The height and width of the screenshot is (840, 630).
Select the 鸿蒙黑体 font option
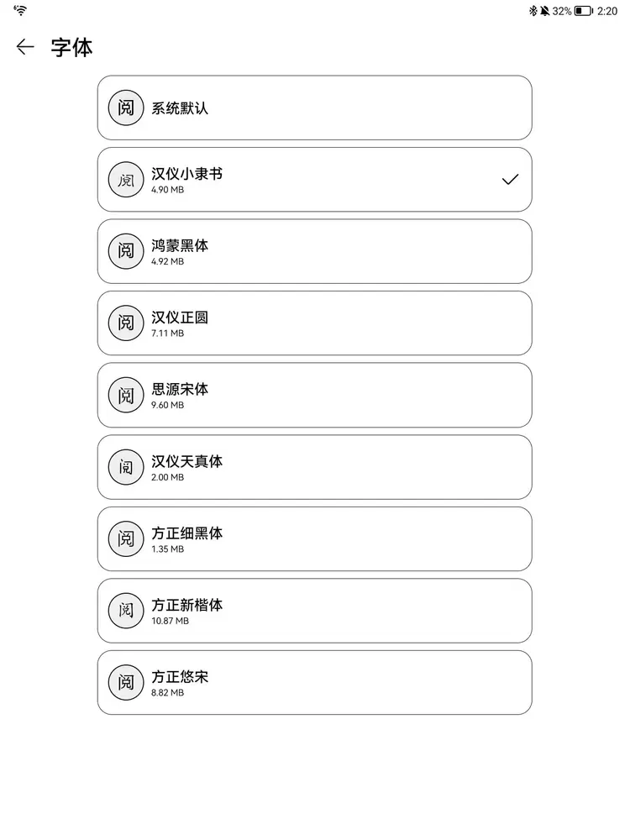point(314,251)
